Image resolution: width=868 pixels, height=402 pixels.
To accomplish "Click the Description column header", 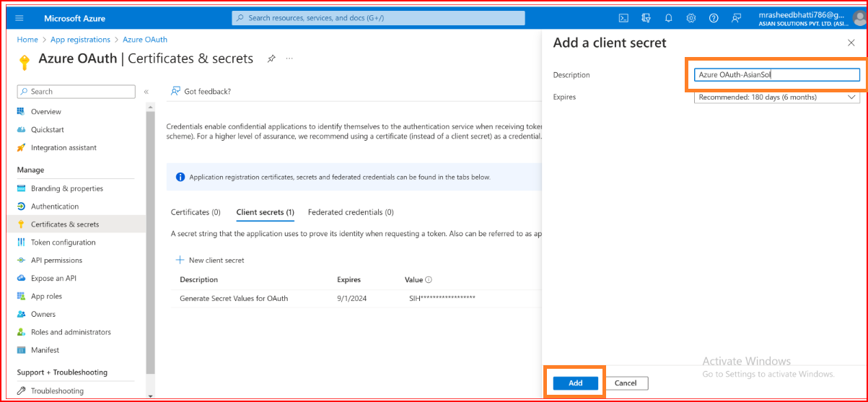I will [x=198, y=280].
